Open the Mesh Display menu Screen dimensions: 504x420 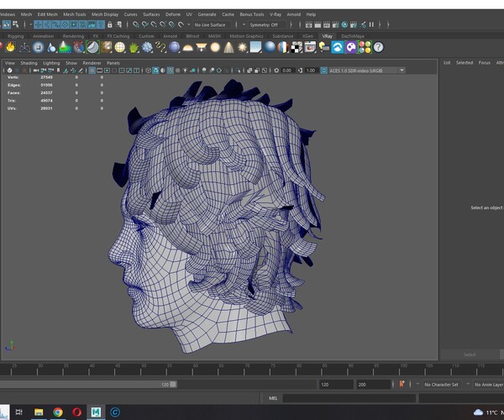[105, 14]
